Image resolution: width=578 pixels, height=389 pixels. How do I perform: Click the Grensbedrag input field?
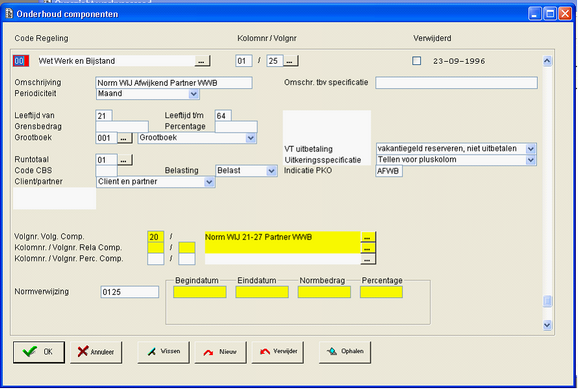[x=122, y=127]
